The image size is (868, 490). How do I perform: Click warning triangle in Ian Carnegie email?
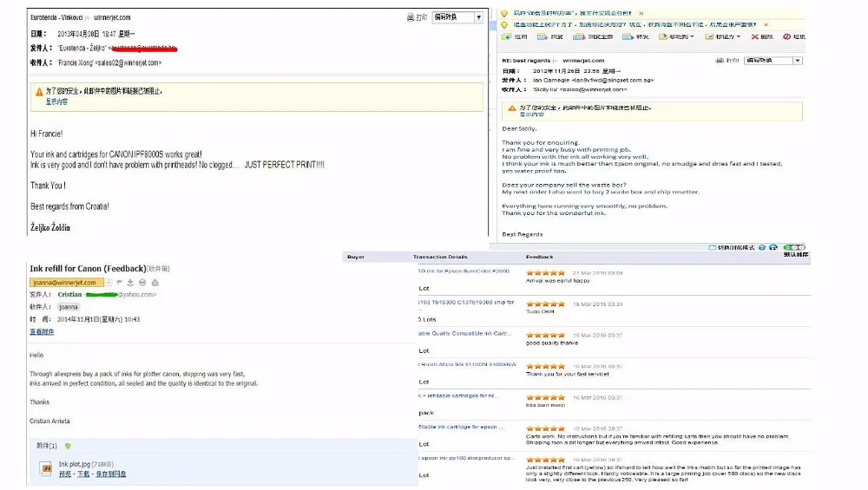tap(512, 108)
